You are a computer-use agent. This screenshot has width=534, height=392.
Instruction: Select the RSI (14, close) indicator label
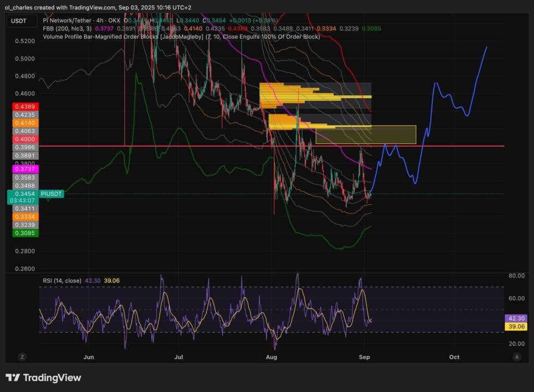[x=62, y=280]
